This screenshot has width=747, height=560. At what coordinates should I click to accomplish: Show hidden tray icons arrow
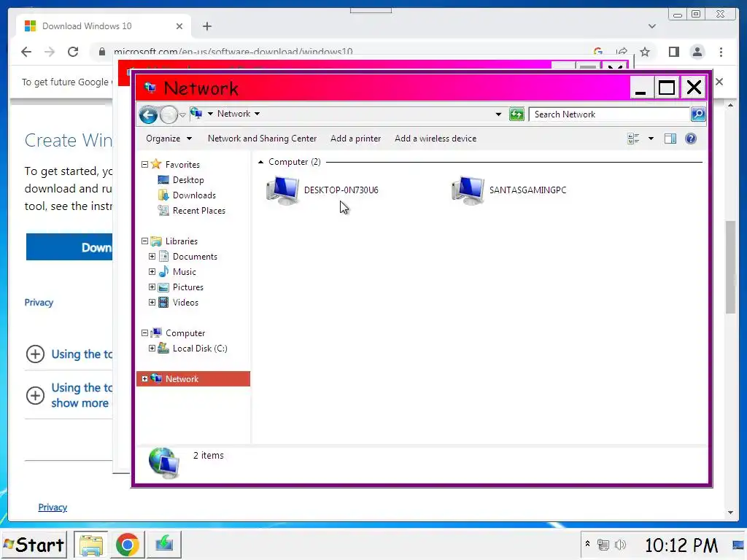[587, 544]
